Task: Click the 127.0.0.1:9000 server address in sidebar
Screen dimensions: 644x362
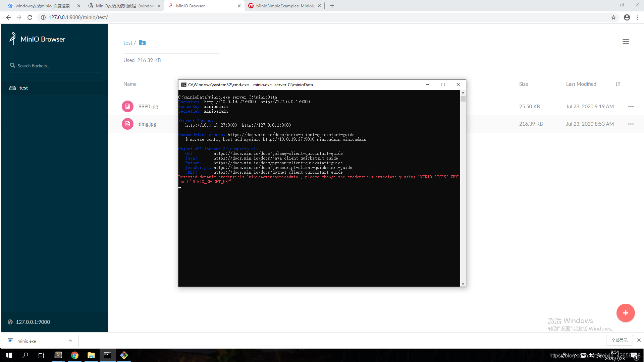Action: pyautogui.click(x=33, y=322)
